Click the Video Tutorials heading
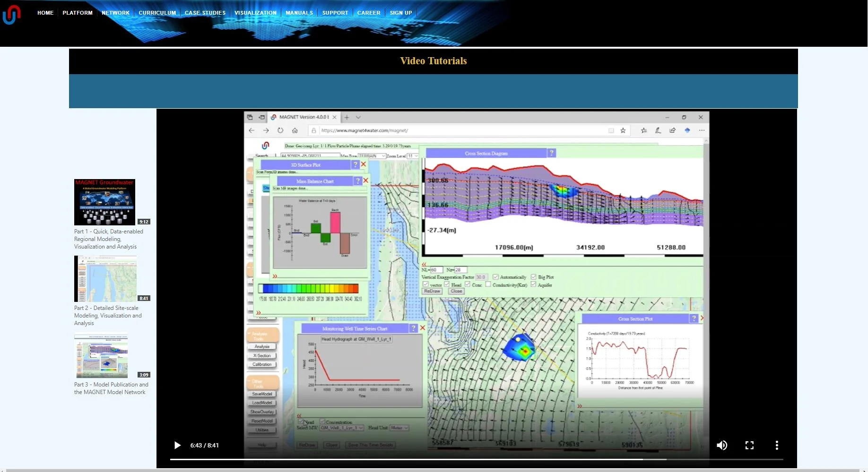Screen dimensions: 868x472 434,61
